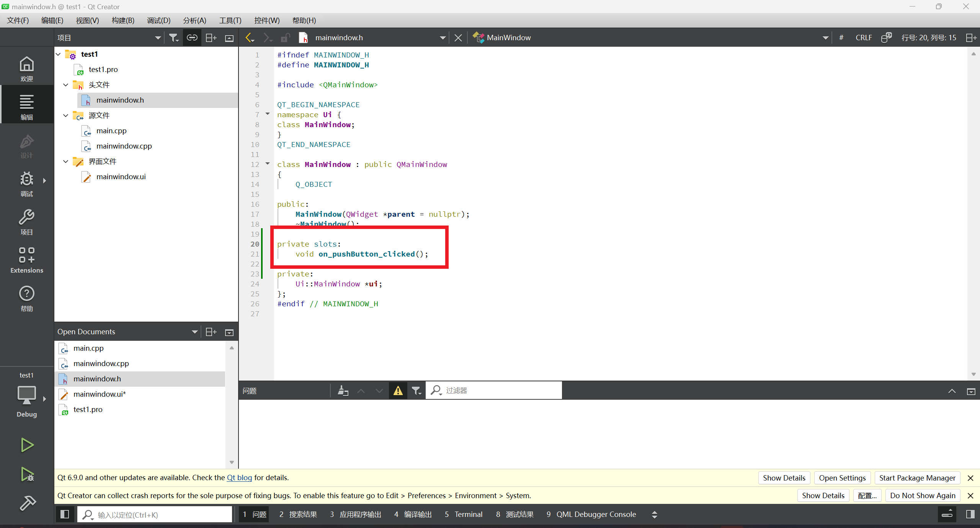The width and height of the screenshot is (980, 528).
Task: Toggle show warnings triangle in Issues pane
Action: pos(398,391)
